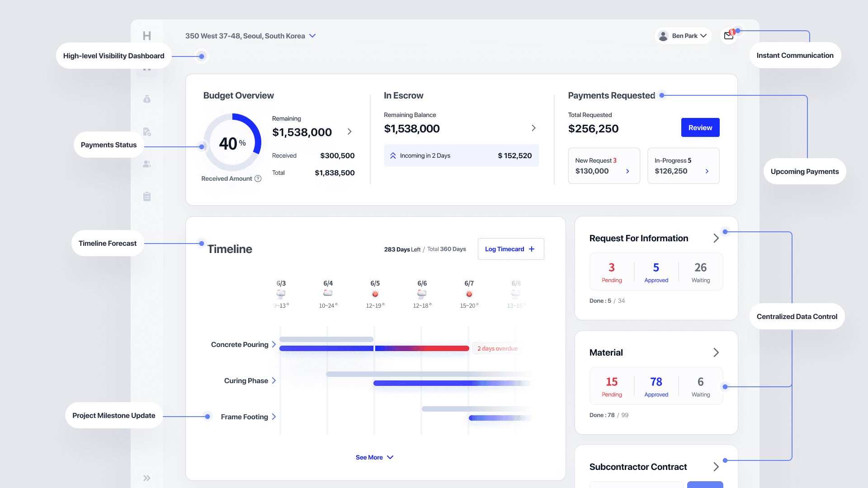Expand sidebar with double chevron icon
This screenshot has height=488, width=868.
[x=147, y=478]
